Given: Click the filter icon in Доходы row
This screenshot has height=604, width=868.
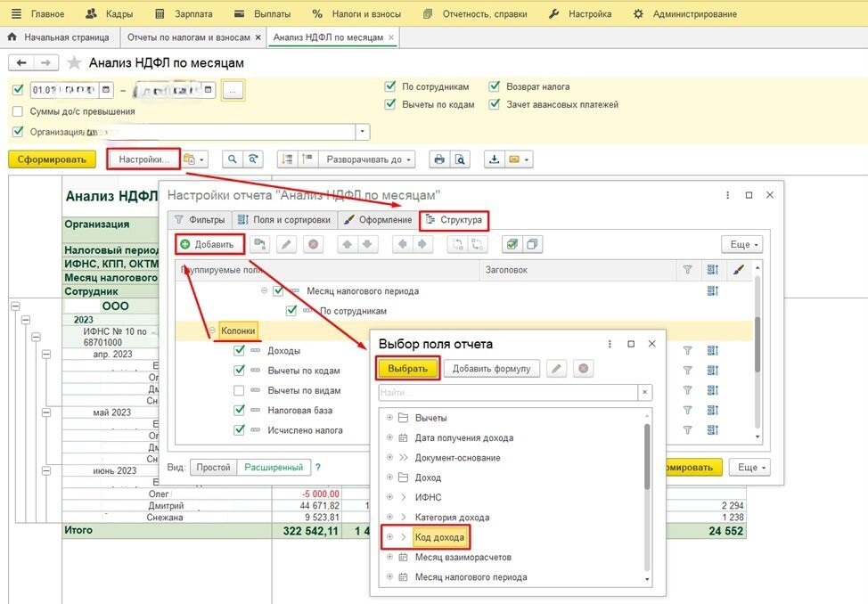Looking at the screenshot, I should click(x=687, y=350).
